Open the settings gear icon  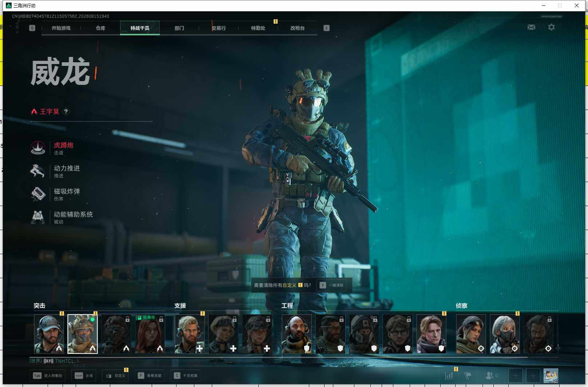tap(551, 27)
